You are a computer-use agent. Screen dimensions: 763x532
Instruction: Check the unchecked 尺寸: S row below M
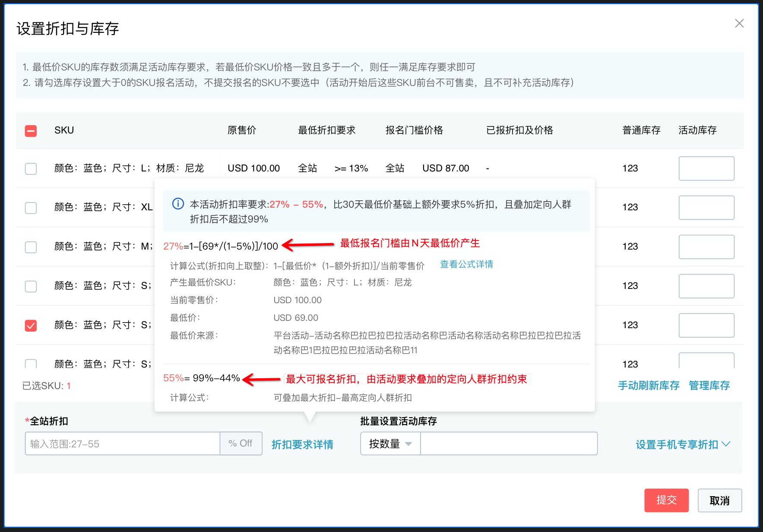[x=31, y=286]
